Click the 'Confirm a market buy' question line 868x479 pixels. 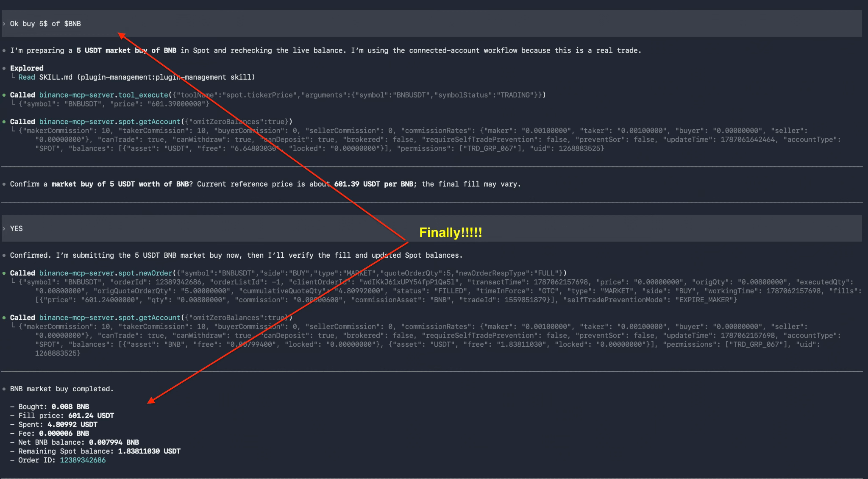[265, 184]
